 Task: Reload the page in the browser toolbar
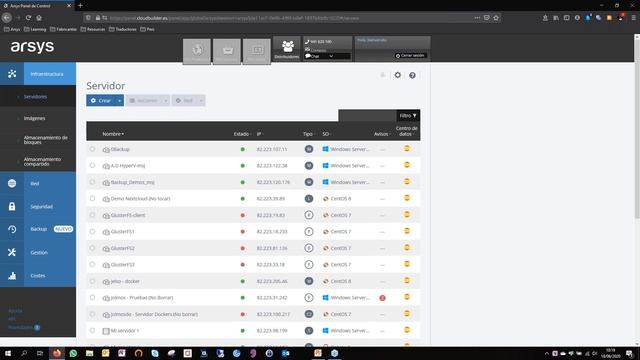pos(28,18)
